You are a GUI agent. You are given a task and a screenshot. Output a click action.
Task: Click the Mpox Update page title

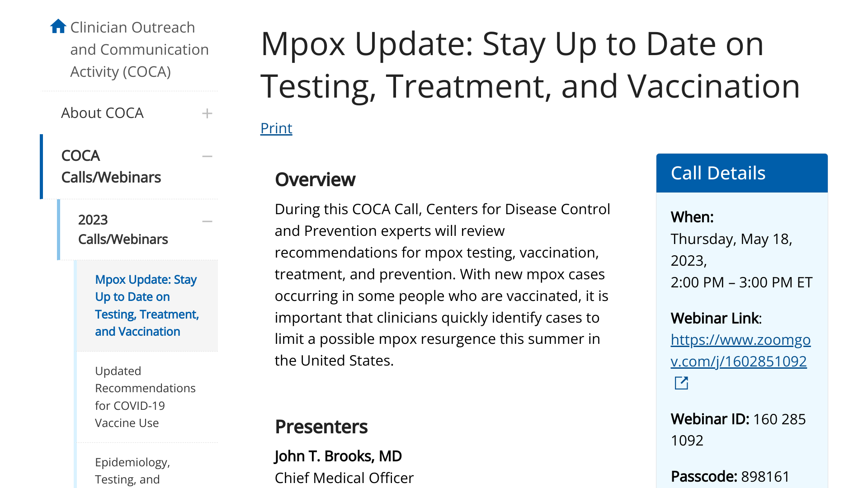(530, 65)
